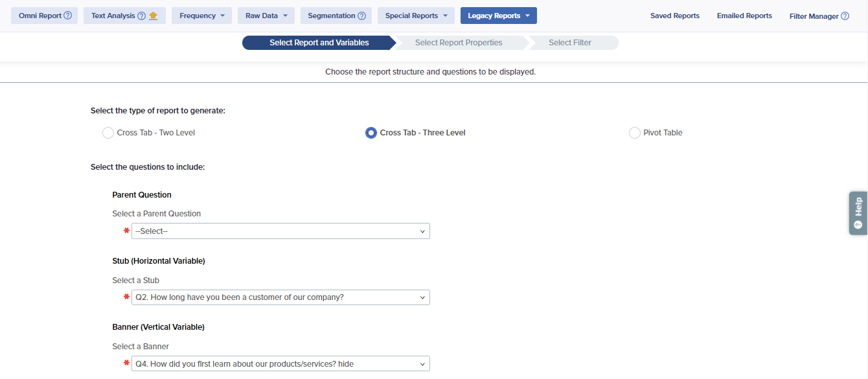Expand the Legacy Reports menu

pos(499,16)
